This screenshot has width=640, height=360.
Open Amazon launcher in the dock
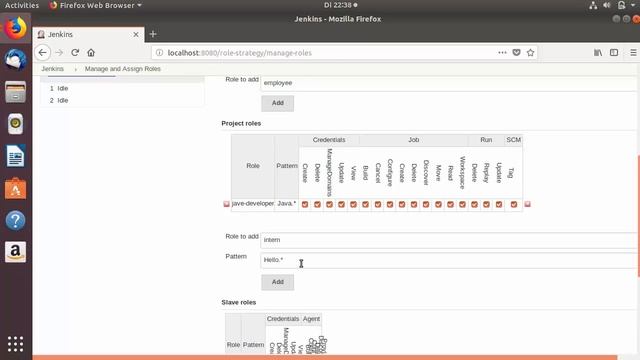(x=16, y=252)
